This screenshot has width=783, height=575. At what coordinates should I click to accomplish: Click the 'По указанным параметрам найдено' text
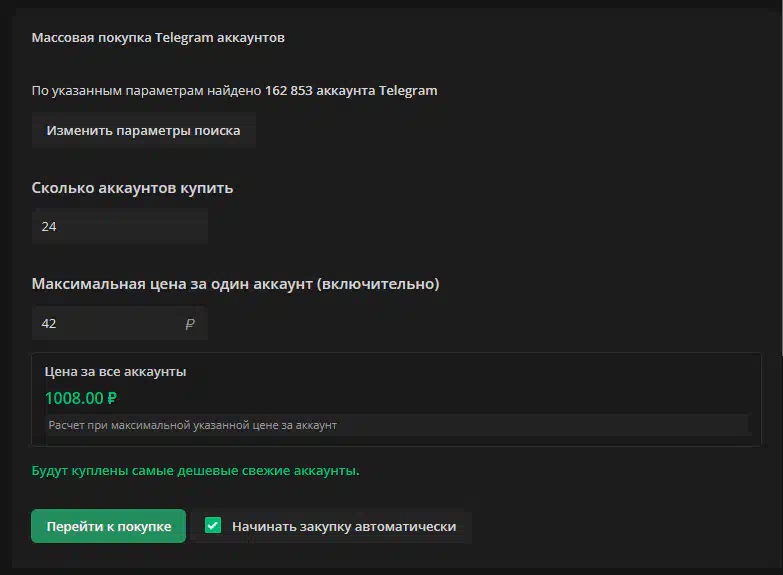[x=146, y=90]
